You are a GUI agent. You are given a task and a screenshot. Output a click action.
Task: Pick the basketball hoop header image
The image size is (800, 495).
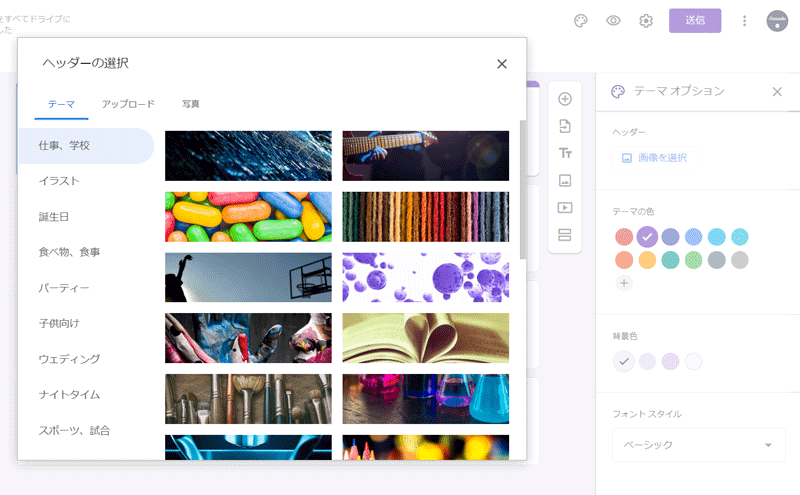point(248,278)
